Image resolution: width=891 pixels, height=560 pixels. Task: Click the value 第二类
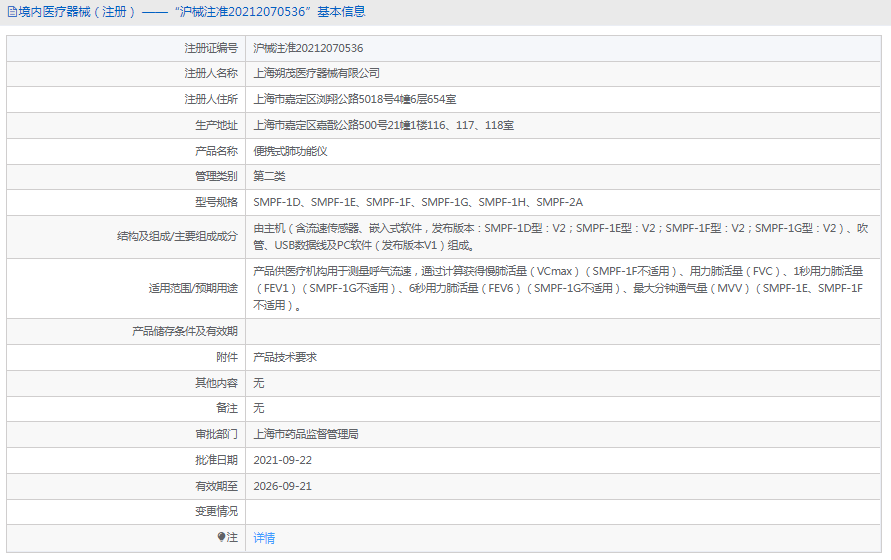pos(269,176)
